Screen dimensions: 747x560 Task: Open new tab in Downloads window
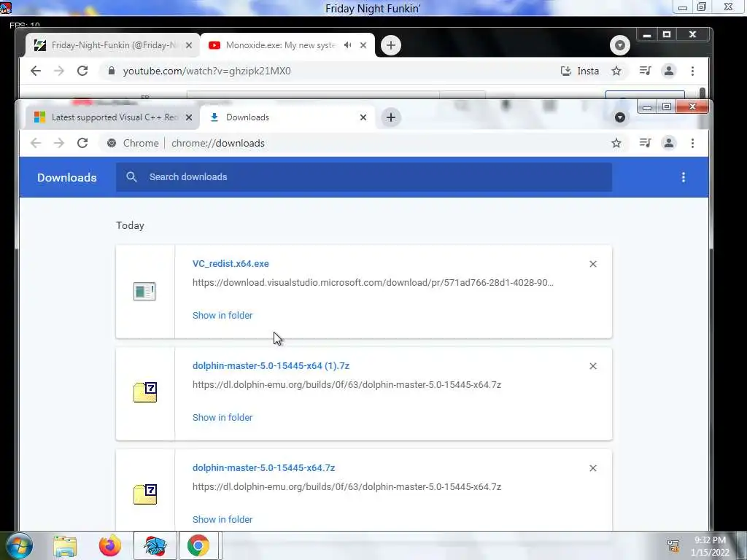[391, 117]
